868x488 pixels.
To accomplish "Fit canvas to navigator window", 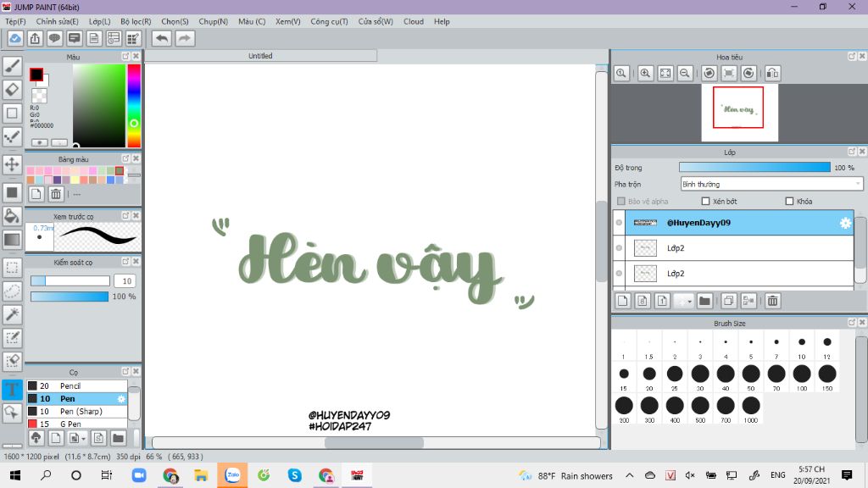I will (x=665, y=73).
